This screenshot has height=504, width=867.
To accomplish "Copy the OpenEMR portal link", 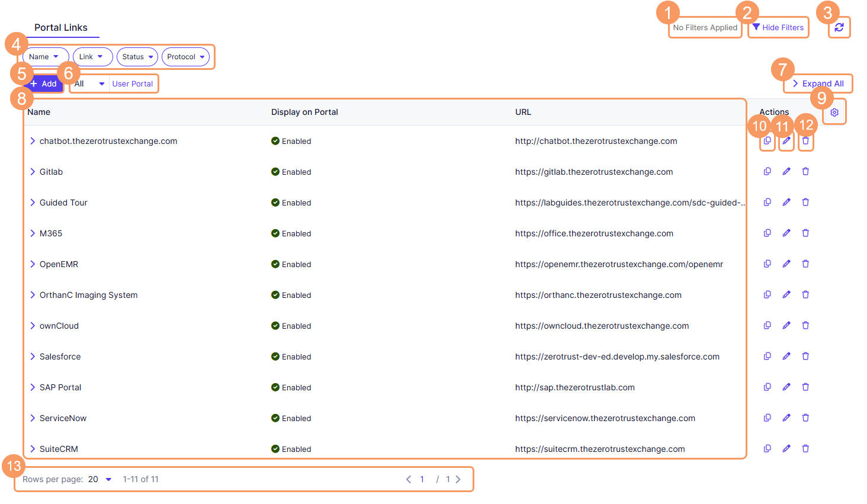I will click(x=767, y=264).
